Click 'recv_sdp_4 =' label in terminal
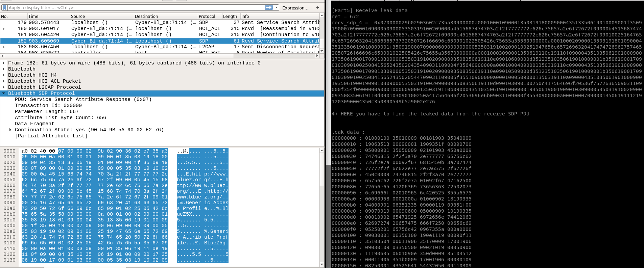Screen dimensions: 644x268 350,23
